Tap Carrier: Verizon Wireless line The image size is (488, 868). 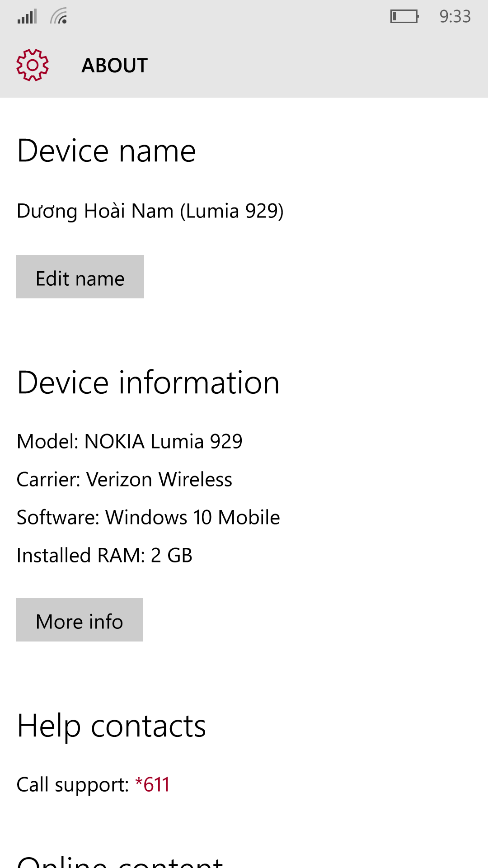[124, 479]
